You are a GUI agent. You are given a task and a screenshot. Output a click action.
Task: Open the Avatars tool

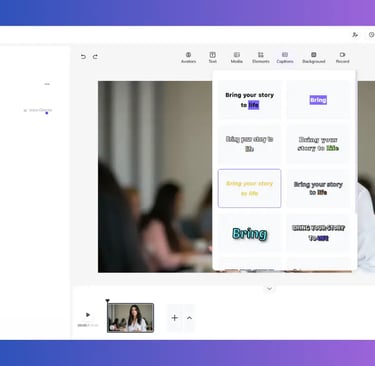click(188, 57)
